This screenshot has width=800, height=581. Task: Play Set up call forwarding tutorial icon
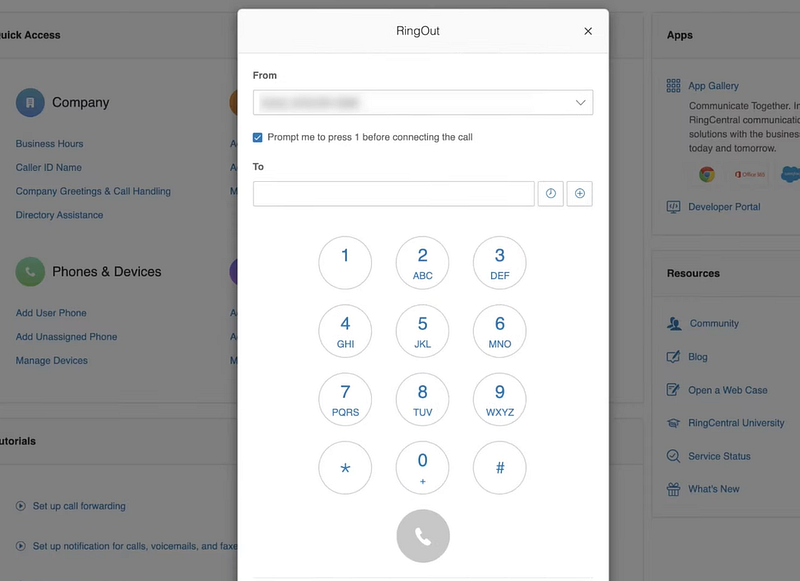20,506
